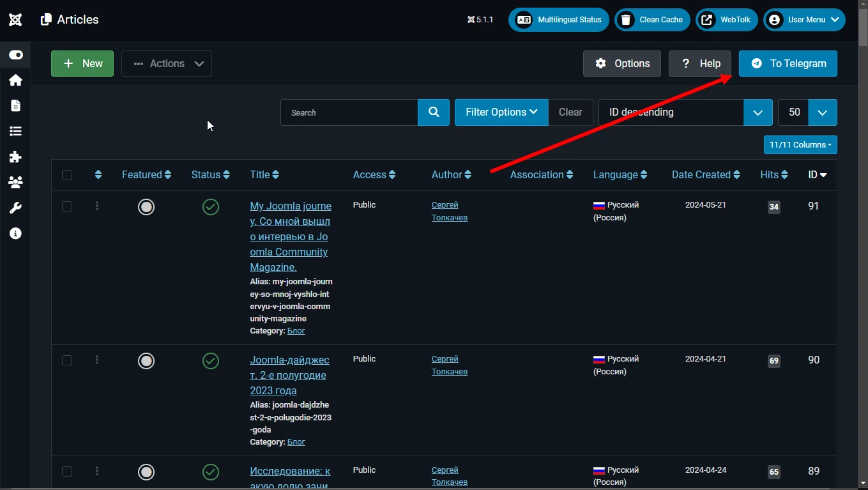Click the Help button
Viewport: 868px width, 490px height.
tap(700, 63)
